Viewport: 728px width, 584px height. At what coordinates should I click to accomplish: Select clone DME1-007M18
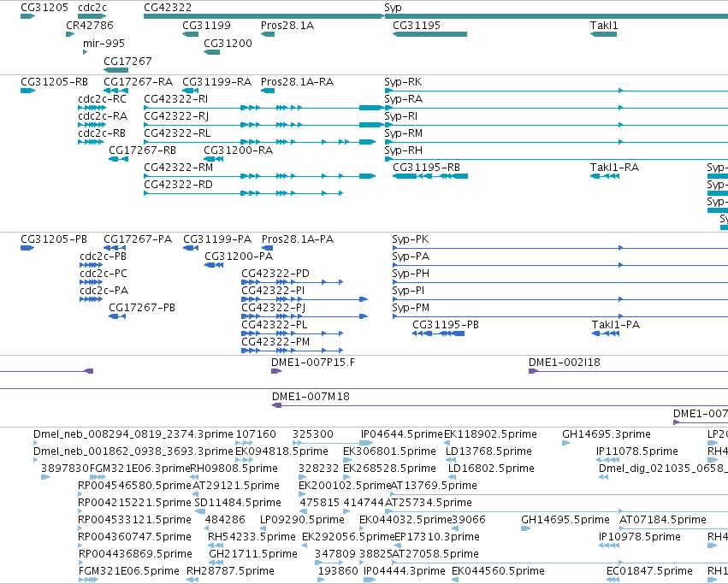pos(311,397)
